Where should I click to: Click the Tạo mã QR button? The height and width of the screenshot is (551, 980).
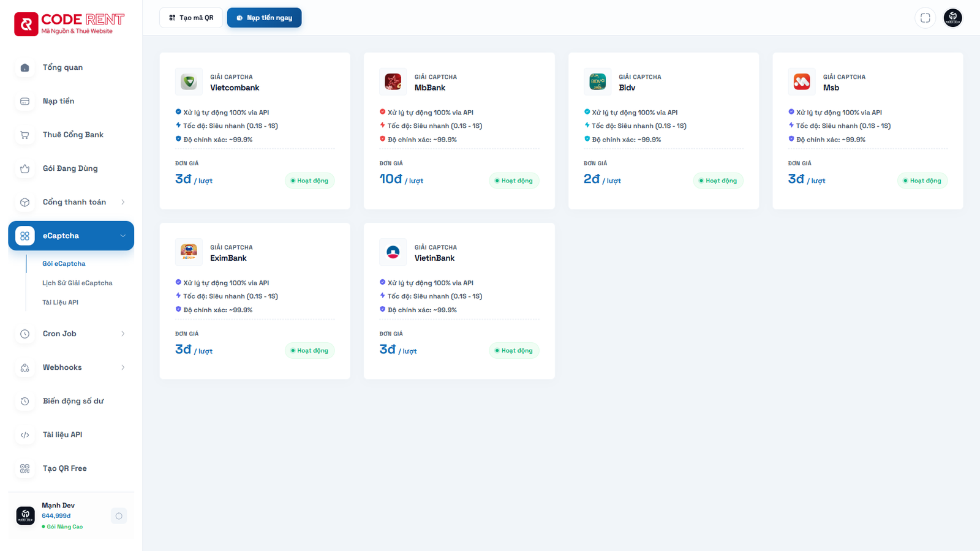[191, 18]
